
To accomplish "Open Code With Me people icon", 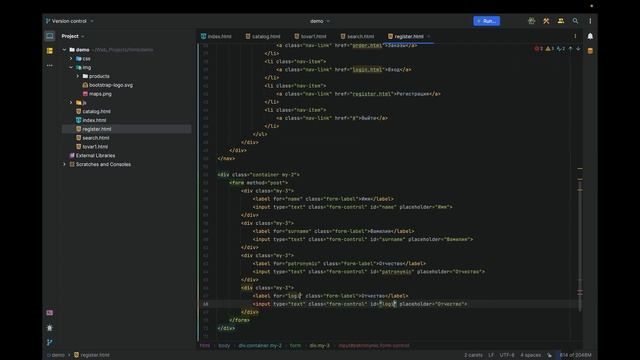I will 560,21.
